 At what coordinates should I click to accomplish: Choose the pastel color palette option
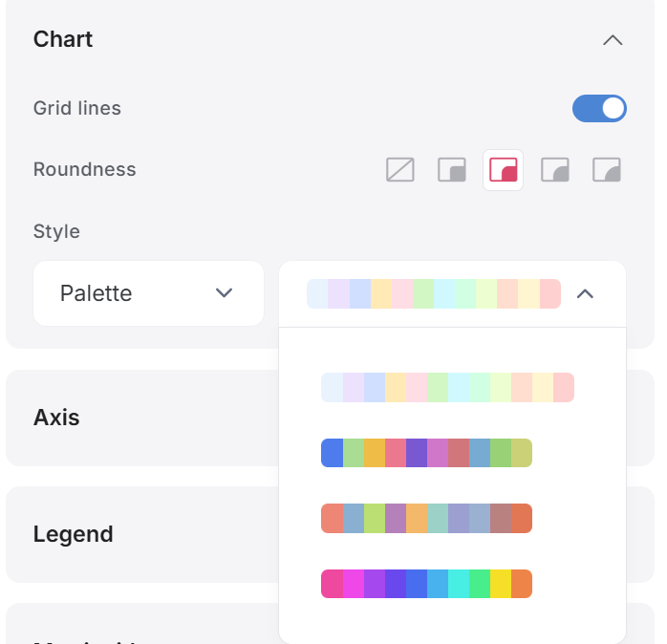(x=447, y=388)
